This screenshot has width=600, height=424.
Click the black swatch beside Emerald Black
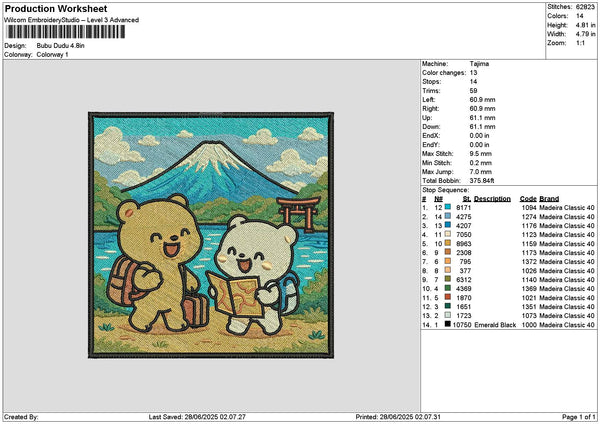(447, 325)
